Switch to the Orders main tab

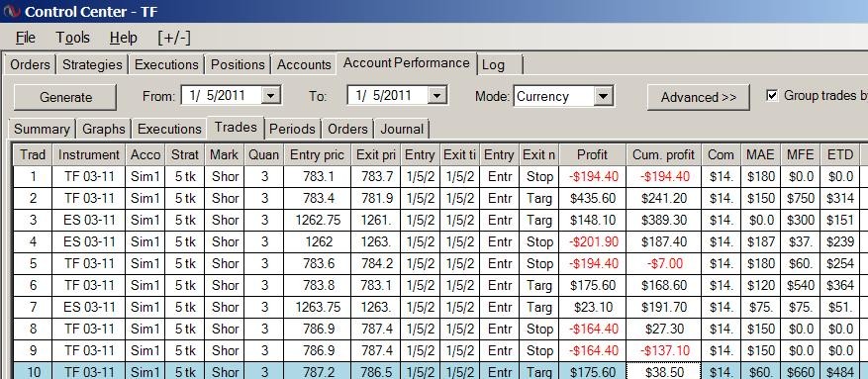[x=30, y=64]
